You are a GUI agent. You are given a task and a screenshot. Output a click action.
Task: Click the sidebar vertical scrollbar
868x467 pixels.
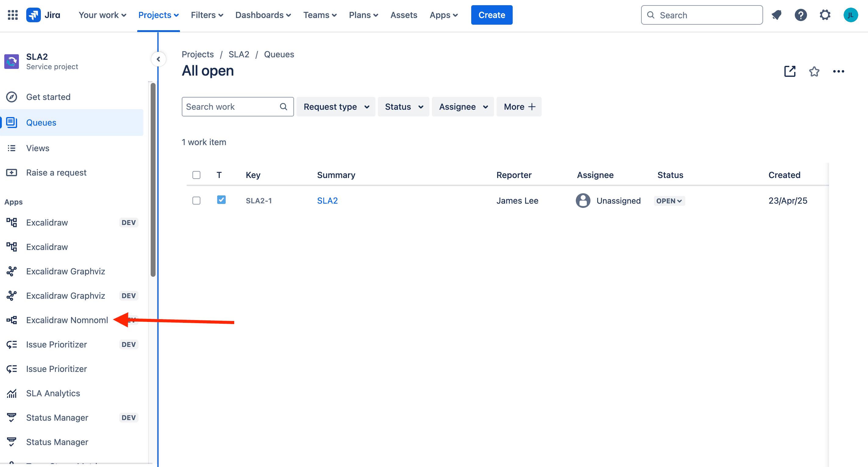[x=153, y=180]
